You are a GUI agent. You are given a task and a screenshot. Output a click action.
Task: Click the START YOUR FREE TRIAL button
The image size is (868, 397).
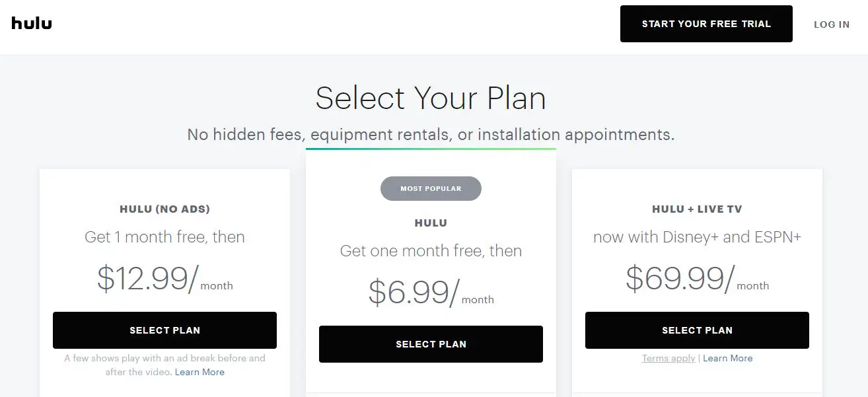click(x=705, y=23)
